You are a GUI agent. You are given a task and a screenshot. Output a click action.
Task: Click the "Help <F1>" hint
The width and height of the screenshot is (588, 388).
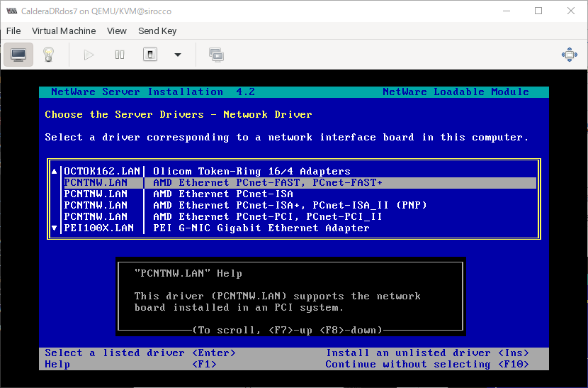point(130,364)
